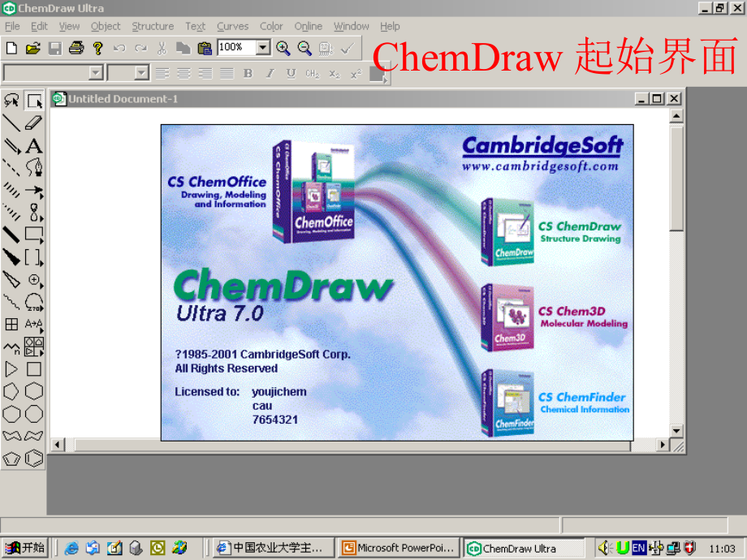Toggle Underline text formatting

click(291, 73)
